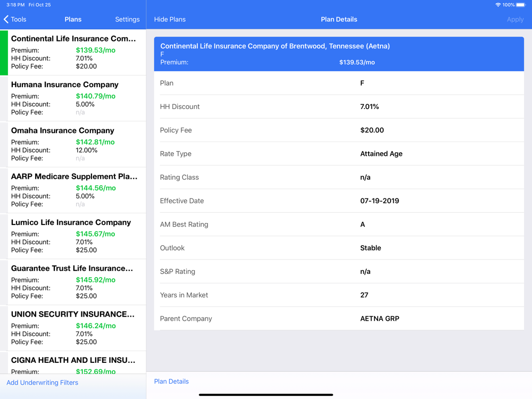Viewport: 532px width, 399px height.
Task: Tap the Plan Details title
Action: coord(339,19)
